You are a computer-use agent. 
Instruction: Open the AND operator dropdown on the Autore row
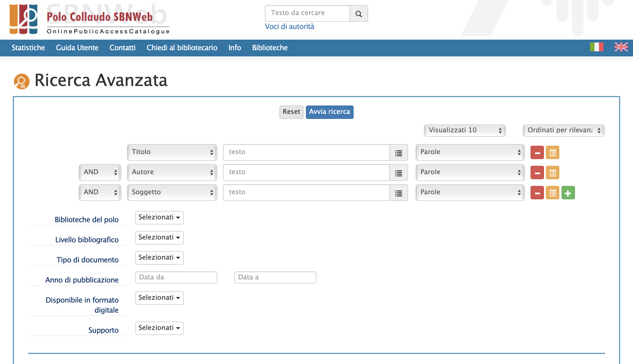coord(100,172)
